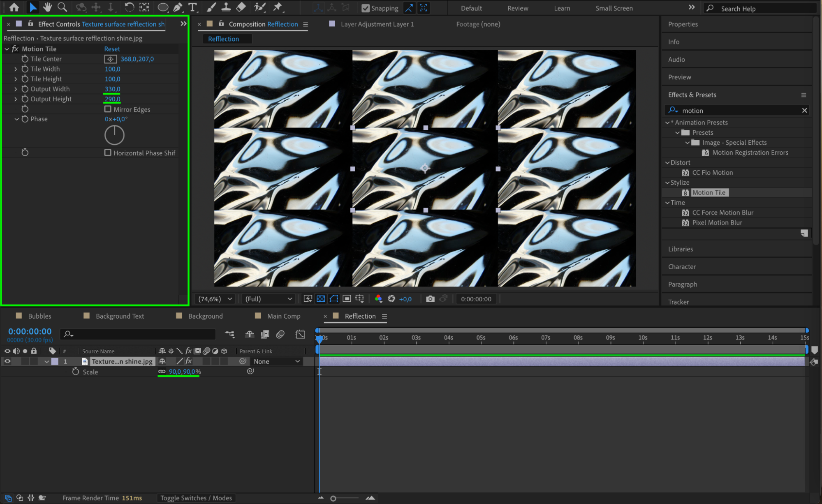The width and height of the screenshot is (822, 504).
Task: Select the Zoom tool
Action: coord(62,7)
